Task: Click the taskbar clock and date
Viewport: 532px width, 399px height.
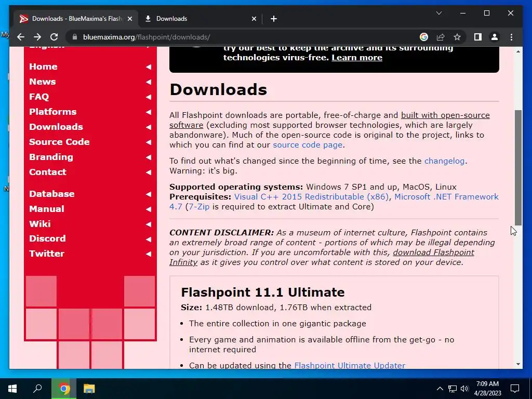Action: [487, 389]
